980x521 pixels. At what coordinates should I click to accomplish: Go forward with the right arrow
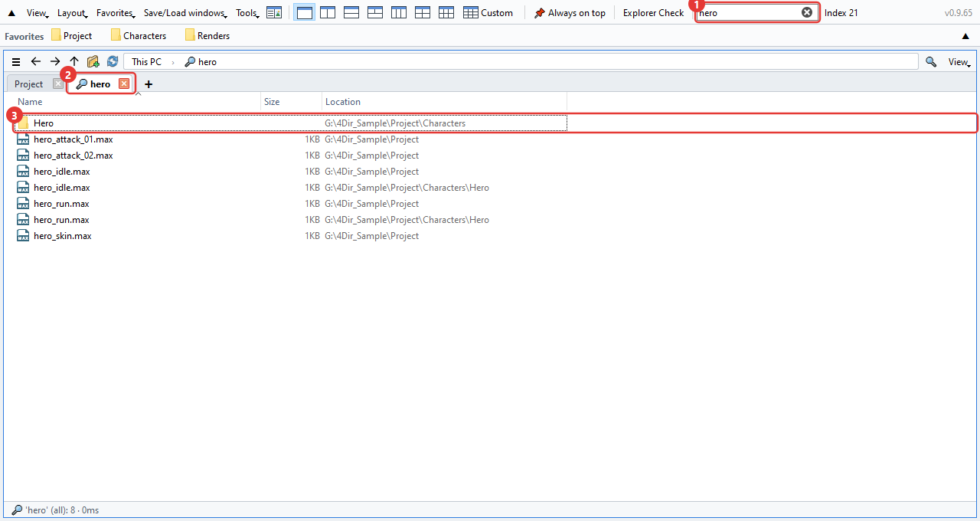55,62
